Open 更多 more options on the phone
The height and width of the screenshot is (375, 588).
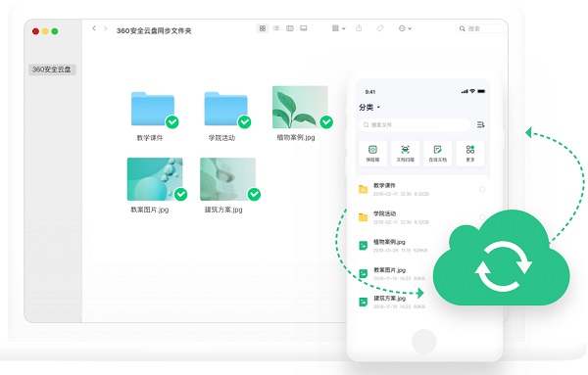coord(470,153)
